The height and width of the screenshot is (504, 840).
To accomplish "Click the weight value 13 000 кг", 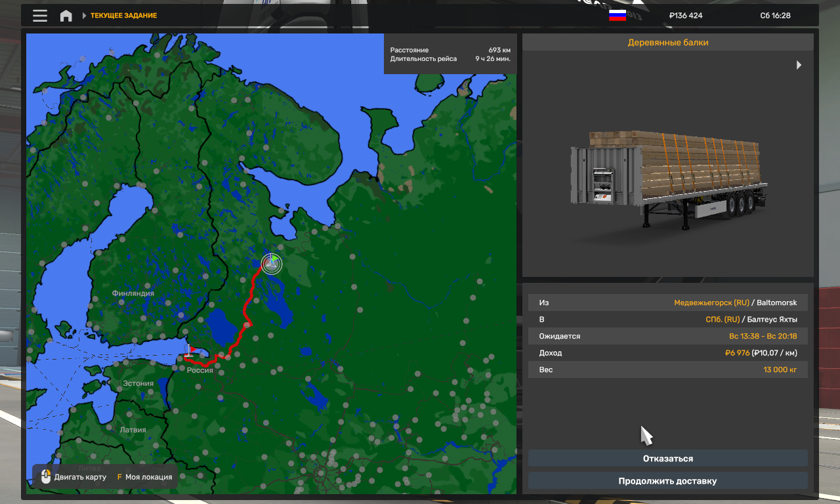I will pyautogui.click(x=780, y=369).
